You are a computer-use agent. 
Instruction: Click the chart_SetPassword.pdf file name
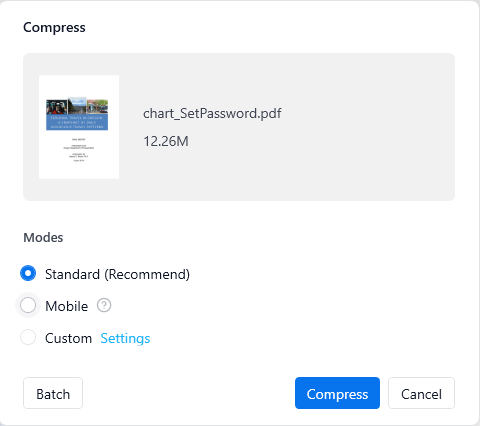pos(212,113)
